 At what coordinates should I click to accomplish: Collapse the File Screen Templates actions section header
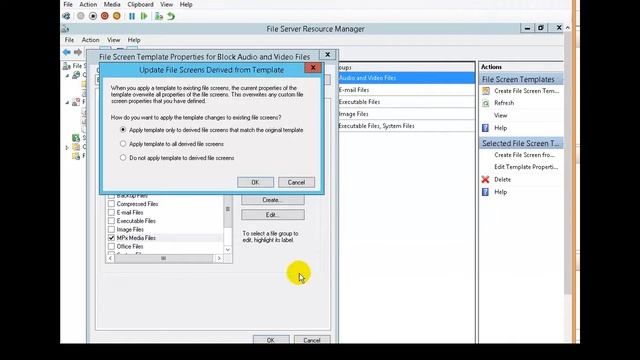pos(521,80)
